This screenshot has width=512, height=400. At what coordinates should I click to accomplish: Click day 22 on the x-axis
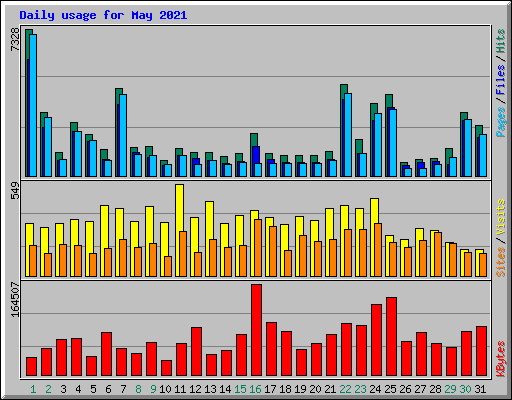click(x=345, y=389)
